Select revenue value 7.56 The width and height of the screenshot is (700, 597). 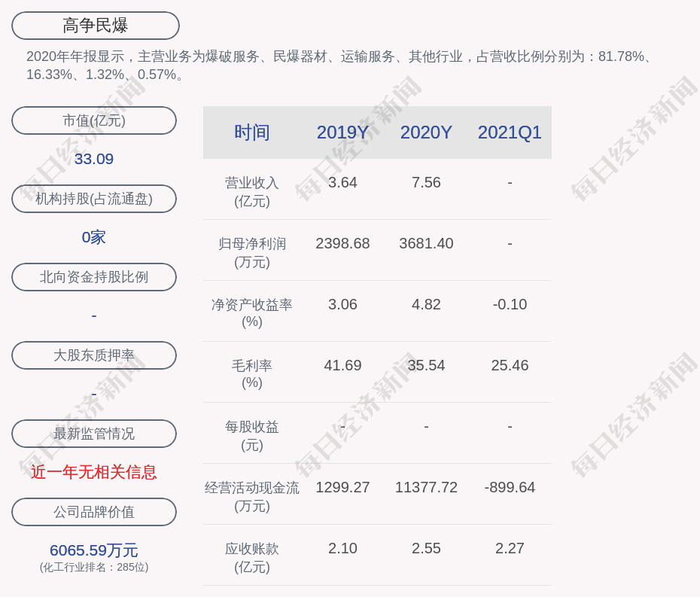[x=426, y=183]
